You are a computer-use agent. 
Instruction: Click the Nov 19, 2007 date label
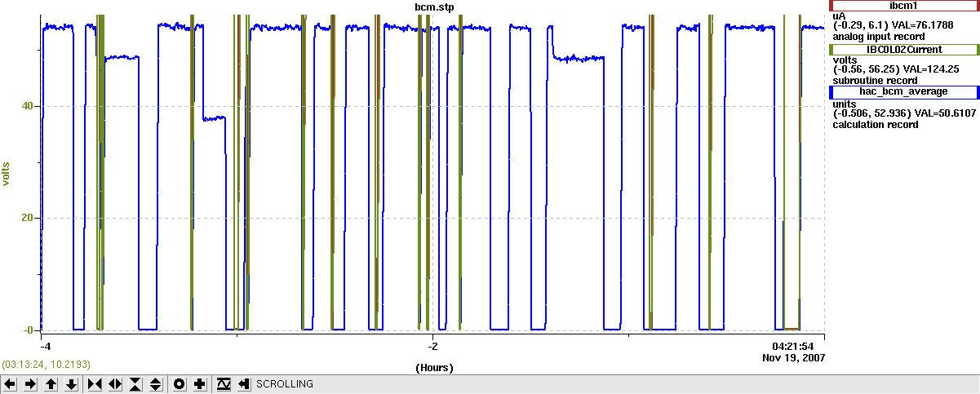pyautogui.click(x=794, y=357)
